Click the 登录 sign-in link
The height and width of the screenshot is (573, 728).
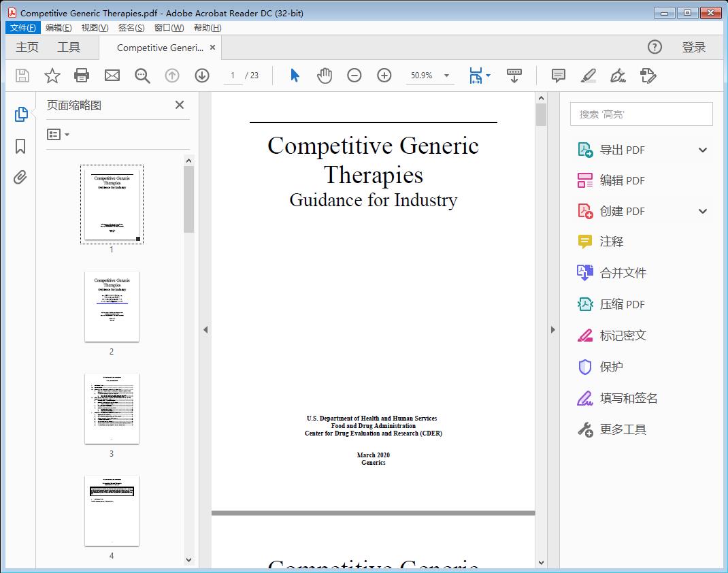(x=694, y=47)
